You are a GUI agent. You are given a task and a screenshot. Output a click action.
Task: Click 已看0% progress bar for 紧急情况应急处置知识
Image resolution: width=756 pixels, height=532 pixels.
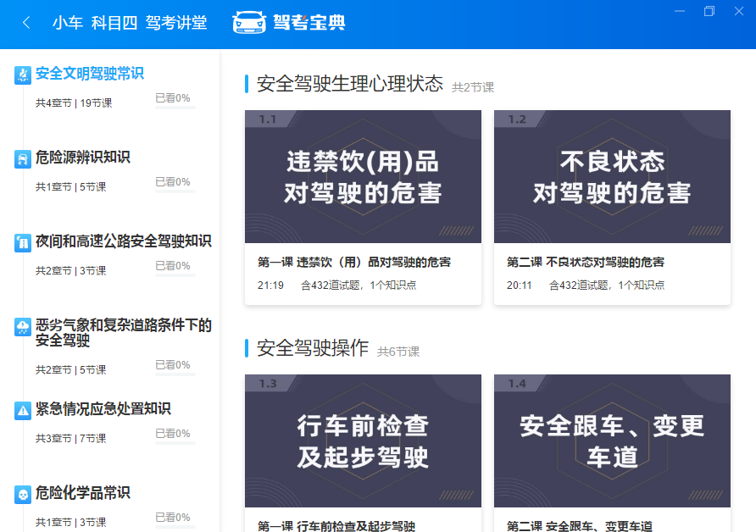pyautogui.click(x=175, y=443)
